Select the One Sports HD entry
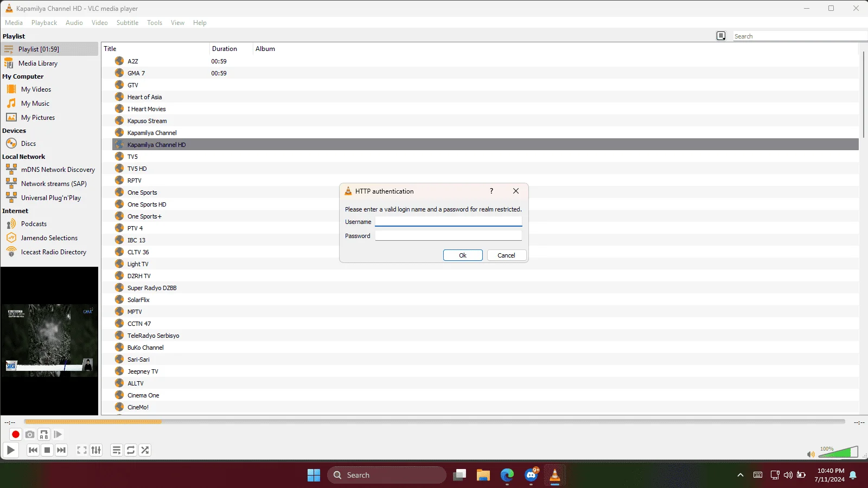 (486, 204)
